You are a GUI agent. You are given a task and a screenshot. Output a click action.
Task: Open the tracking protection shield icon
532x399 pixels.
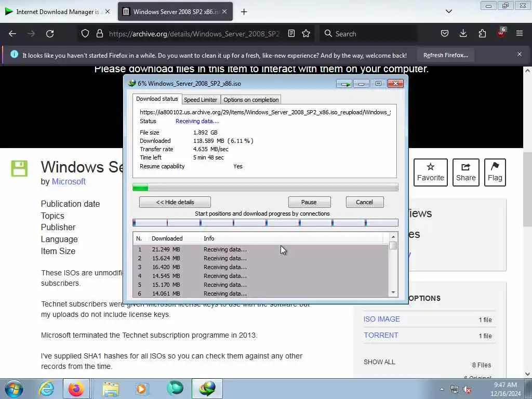[85, 34]
